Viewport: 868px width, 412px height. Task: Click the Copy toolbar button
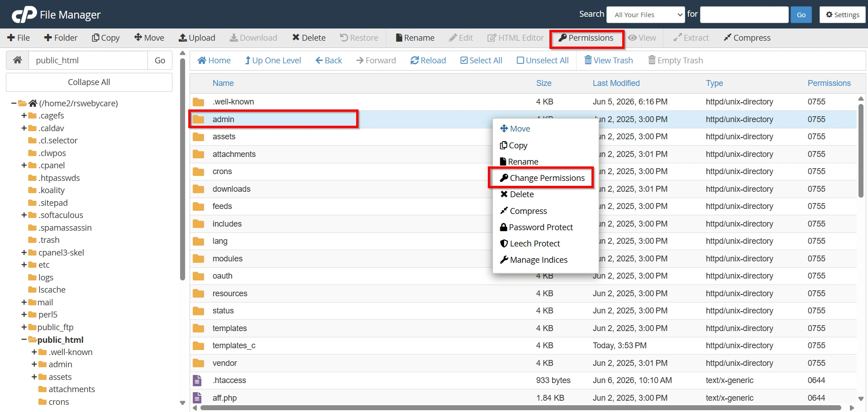coord(106,38)
